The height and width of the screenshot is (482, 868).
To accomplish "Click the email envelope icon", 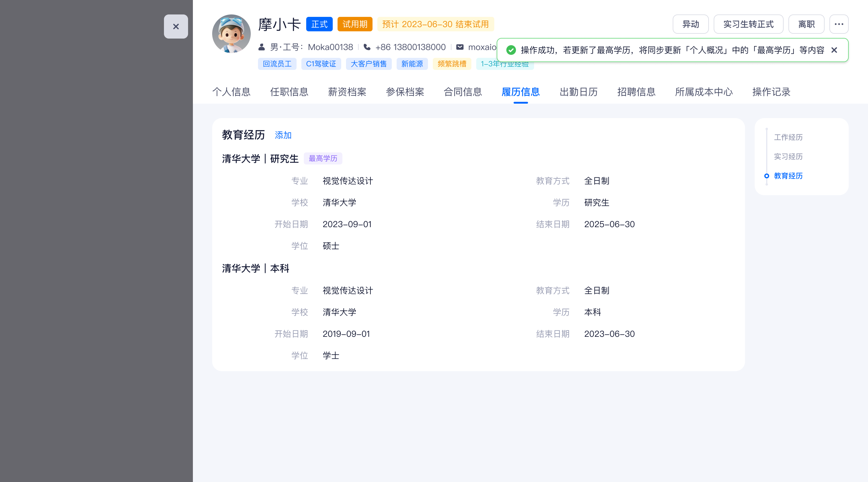I will point(460,47).
